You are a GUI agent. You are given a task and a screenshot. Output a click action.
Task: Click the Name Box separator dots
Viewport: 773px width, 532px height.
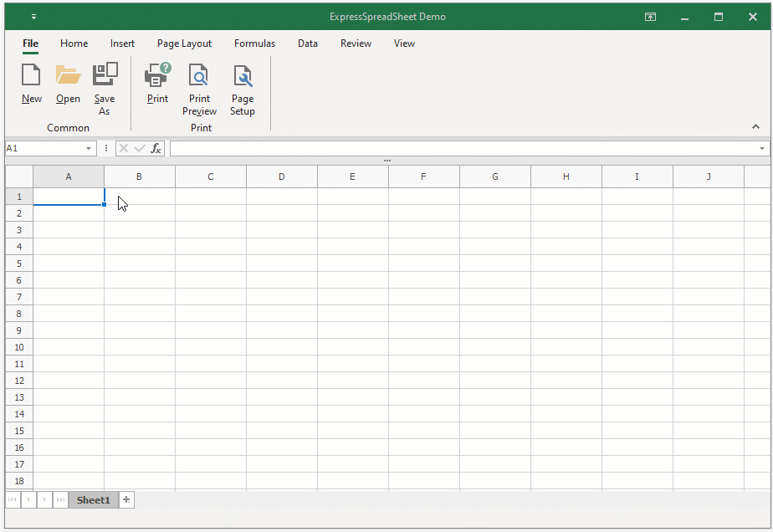pos(106,148)
